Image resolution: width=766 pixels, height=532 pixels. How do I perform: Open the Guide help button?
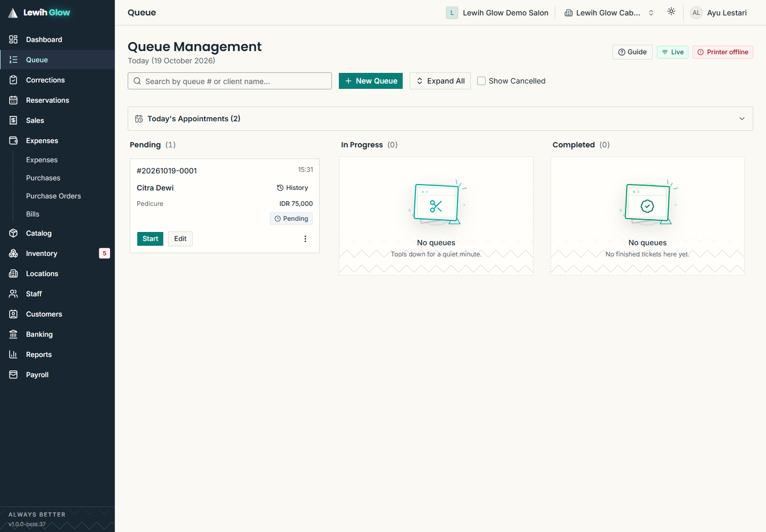point(632,52)
